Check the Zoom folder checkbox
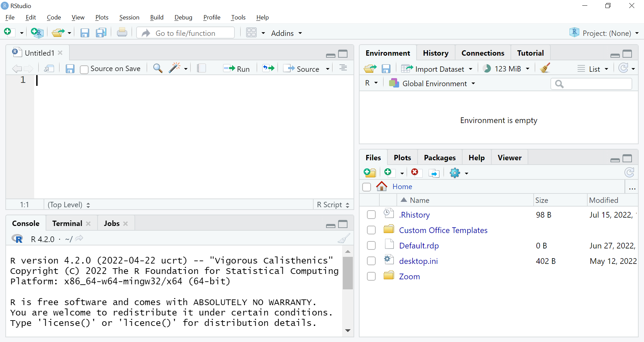The image size is (644, 342). [371, 276]
